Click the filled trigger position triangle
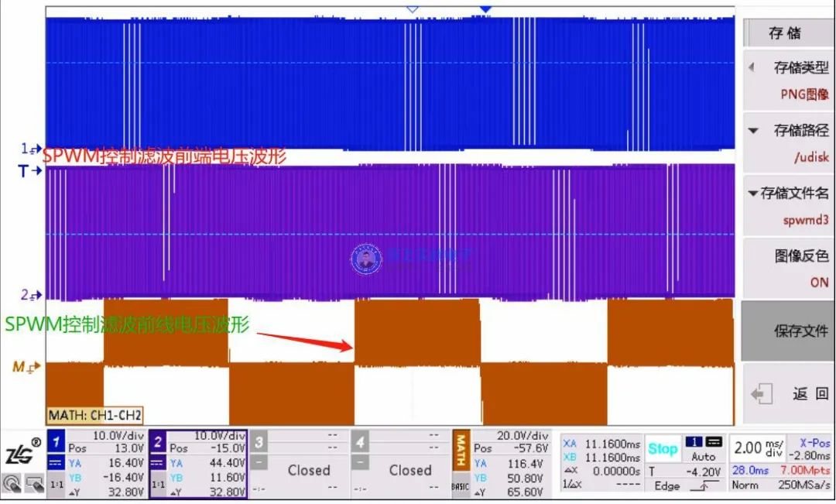836x504 pixels. [485, 9]
